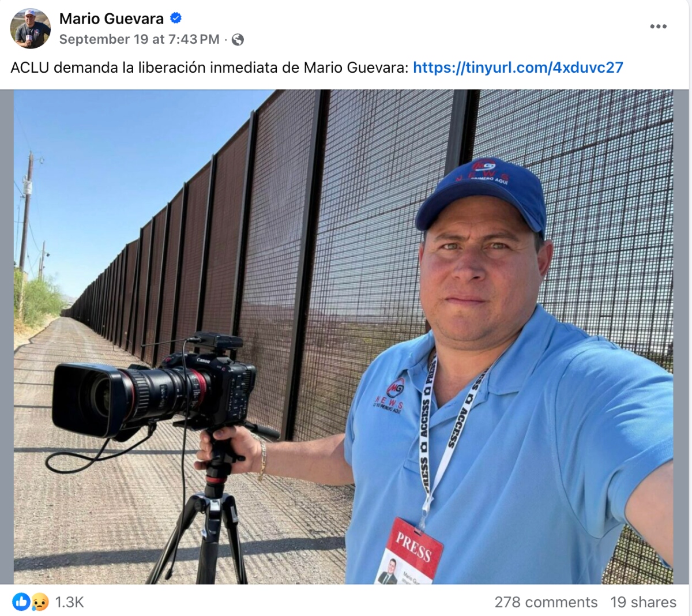This screenshot has height=616, width=692.
Task: Open the three-dots post options menu
Action: 658,27
